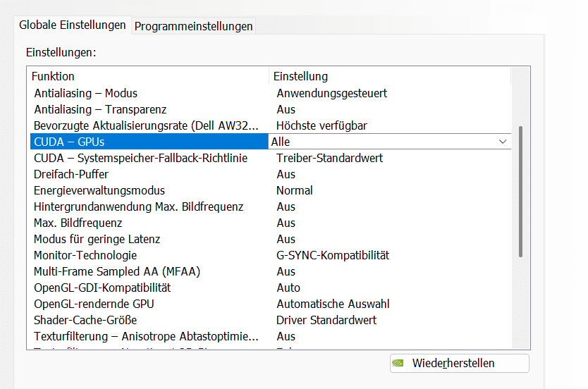Click Aus value for Multi-Frame Sampled AA

click(286, 271)
